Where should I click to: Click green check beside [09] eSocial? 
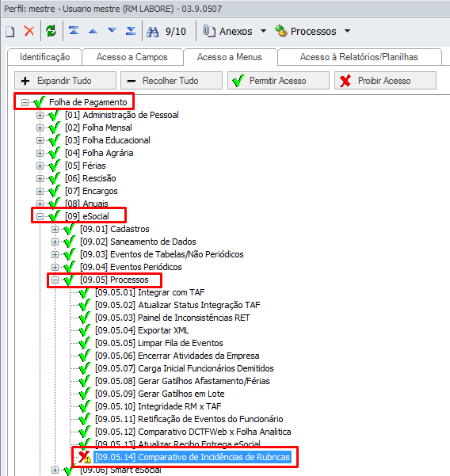[x=55, y=216]
